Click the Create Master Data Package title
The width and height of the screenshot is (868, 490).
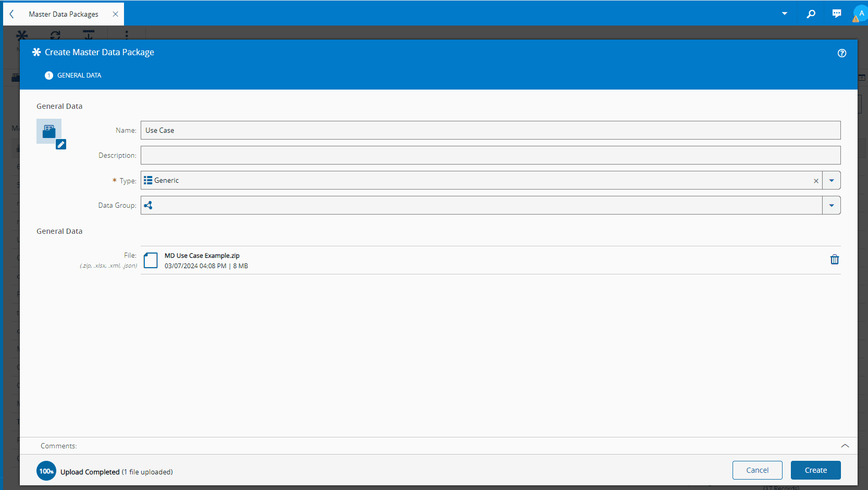[100, 52]
